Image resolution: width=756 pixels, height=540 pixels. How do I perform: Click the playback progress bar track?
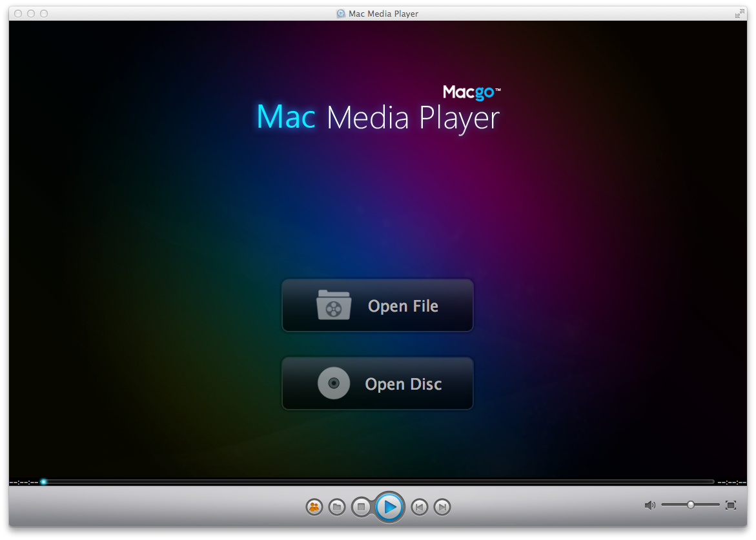pos(378,482)
